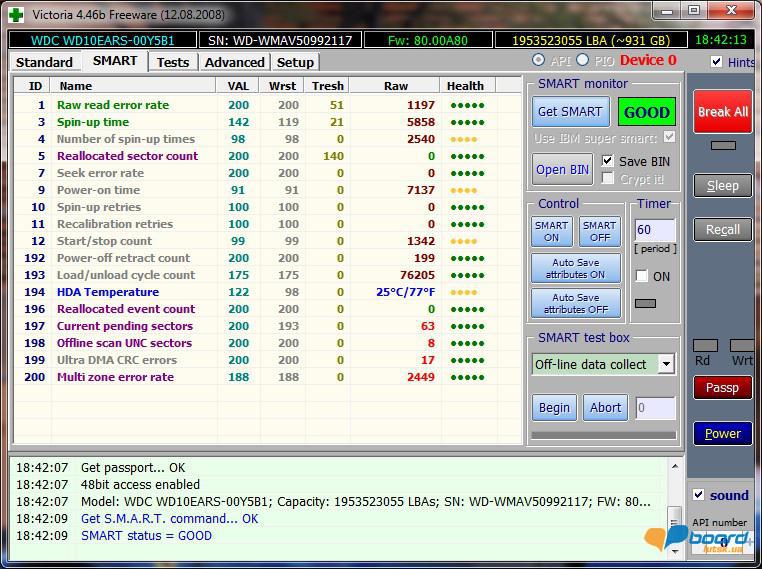
Task: Toggle the Hints checkbox
Action: pyautogui.click(x=716, y=62)
